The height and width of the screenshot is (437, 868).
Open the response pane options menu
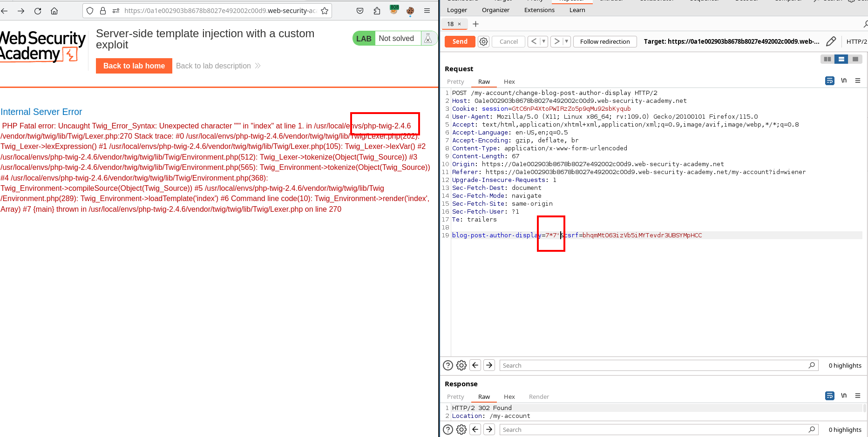point(857,396)
